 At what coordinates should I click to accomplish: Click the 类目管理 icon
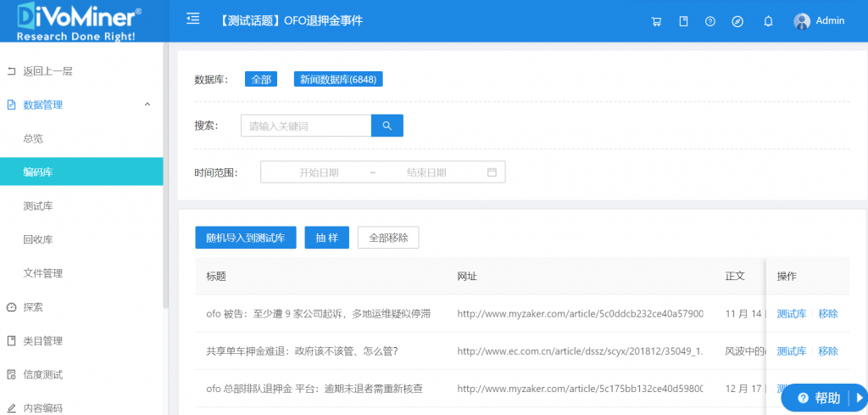pyautogui.click(x=11, y=341)
